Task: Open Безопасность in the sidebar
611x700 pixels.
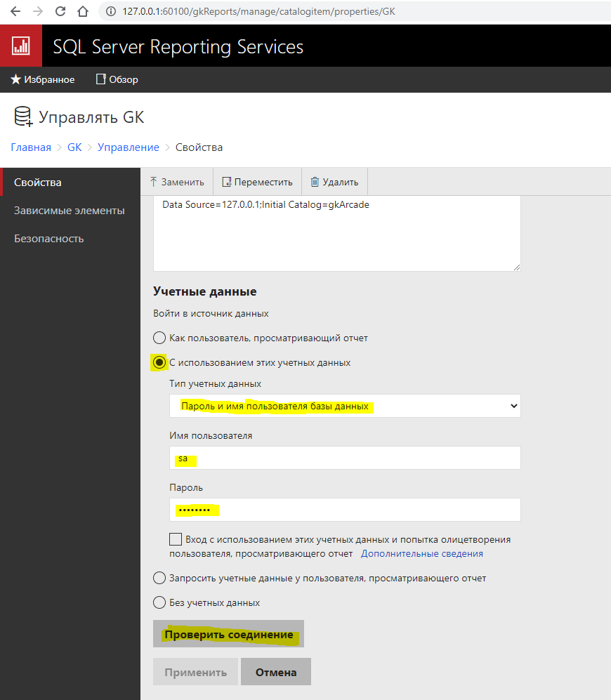Action: pos(70,239)
